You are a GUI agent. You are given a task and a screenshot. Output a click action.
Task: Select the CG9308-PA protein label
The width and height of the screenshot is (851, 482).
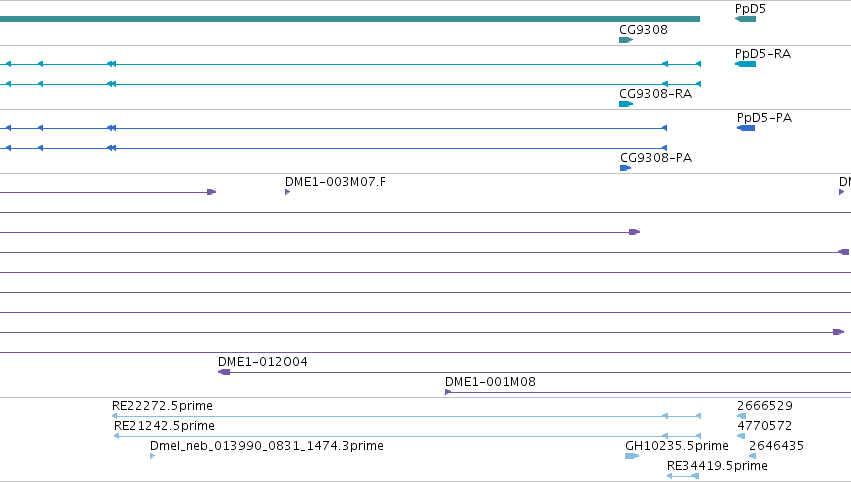click(x=656, y=158)
